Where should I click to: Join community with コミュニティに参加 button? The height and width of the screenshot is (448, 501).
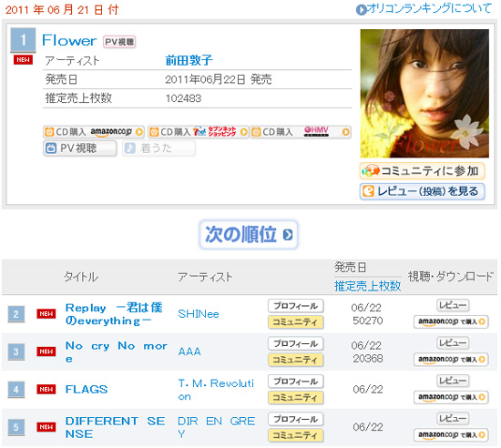pos(422,171)
